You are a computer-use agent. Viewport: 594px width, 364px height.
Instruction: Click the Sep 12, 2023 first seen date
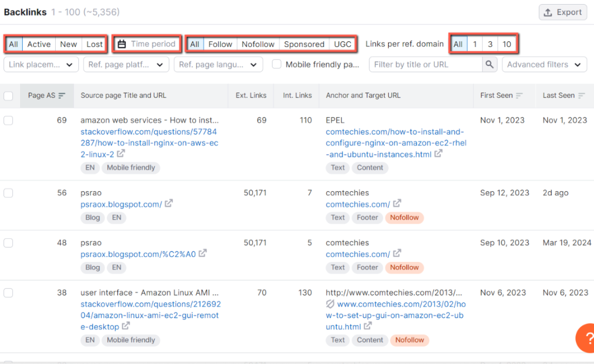505,193
